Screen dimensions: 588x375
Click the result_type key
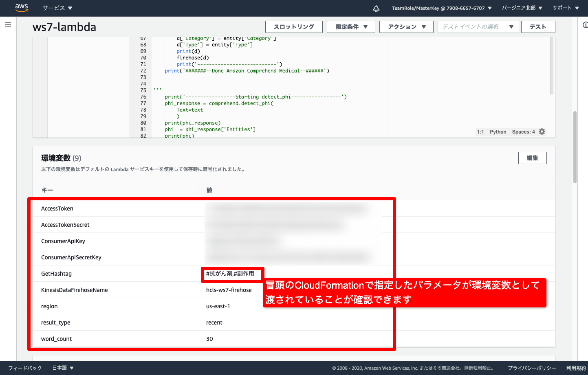[x=55, y=322]
